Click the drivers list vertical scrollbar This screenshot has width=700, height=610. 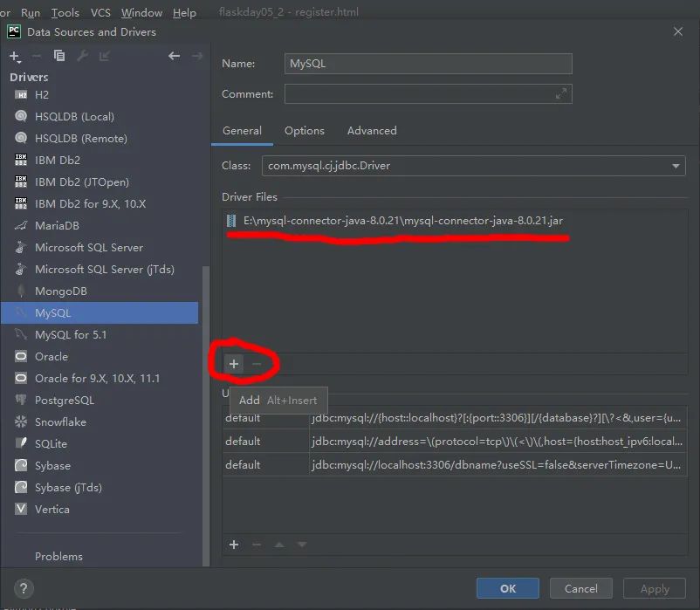tap(206, 415)
